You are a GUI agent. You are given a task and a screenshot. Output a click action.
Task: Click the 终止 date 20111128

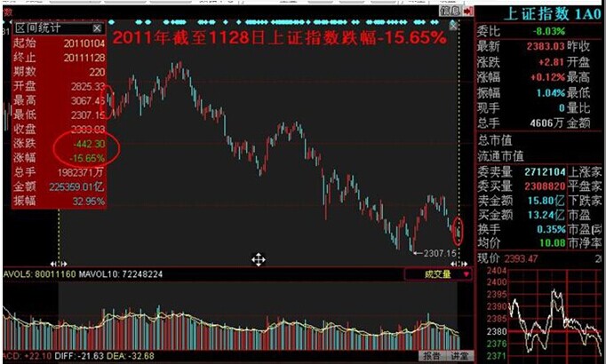[x=84, y=58]
